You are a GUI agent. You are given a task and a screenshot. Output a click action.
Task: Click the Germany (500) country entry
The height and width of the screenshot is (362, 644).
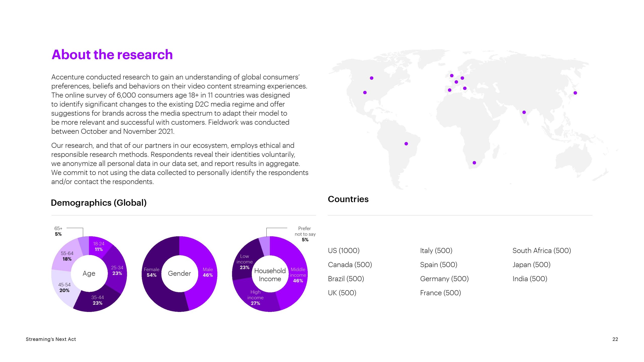coord(444,279)
